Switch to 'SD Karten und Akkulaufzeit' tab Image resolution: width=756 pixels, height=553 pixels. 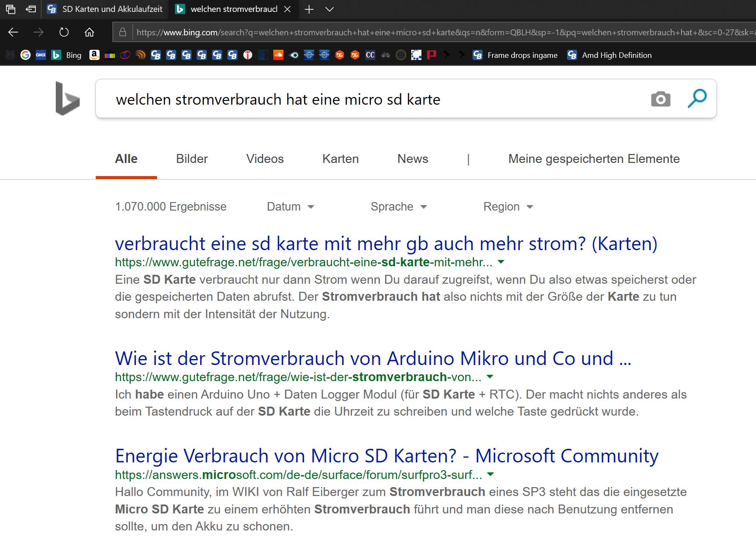pyautogui.click(x=105, y=9)
